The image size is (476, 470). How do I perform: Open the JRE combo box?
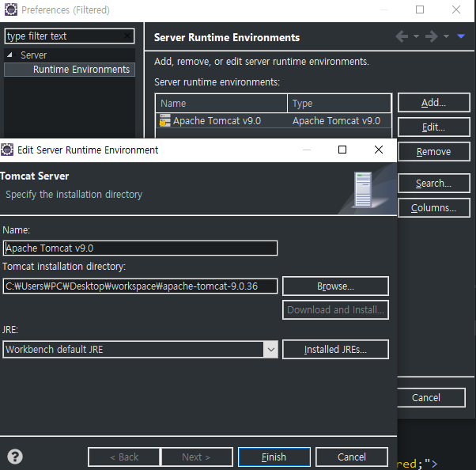pos(140,350)
